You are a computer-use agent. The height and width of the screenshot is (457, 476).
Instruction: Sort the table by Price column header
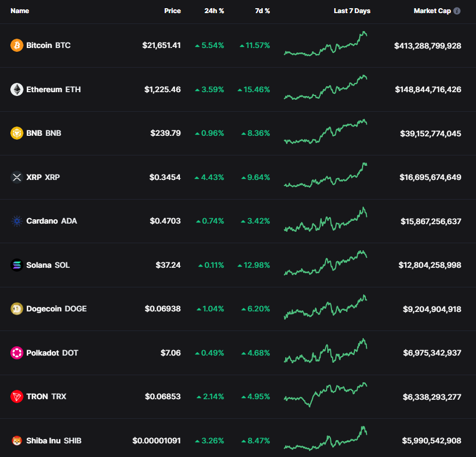[x=172, y=11]
